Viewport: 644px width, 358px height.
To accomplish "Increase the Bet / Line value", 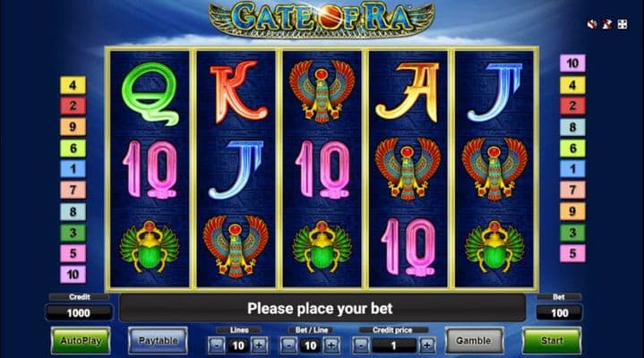I will coord(331,345).
